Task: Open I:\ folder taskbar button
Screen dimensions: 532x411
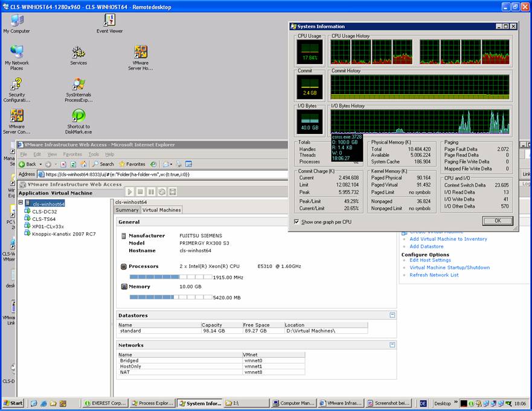Action: point(246,403)
